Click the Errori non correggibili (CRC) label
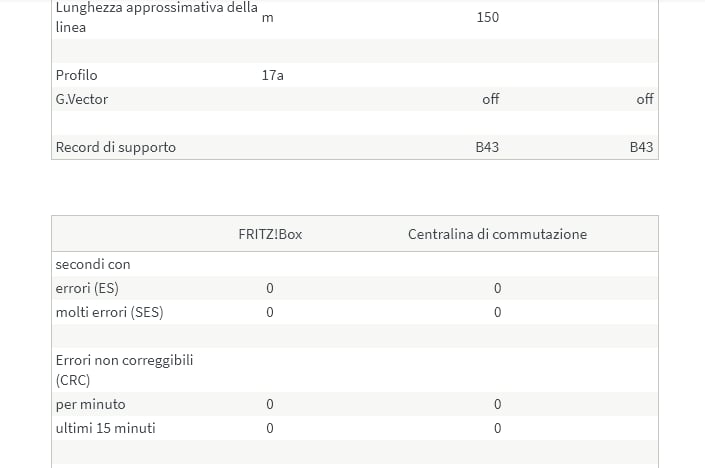This screenshot has width=705, height=468. pos(124,370)
